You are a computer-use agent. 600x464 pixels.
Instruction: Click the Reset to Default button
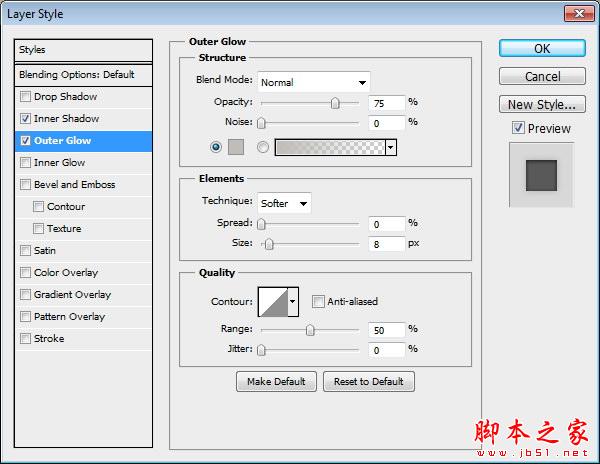(x=369, y=381)
